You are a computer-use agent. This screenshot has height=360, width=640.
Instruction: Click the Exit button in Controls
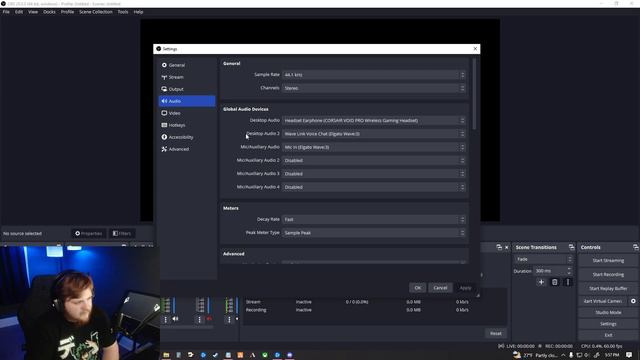coord(608,335)
